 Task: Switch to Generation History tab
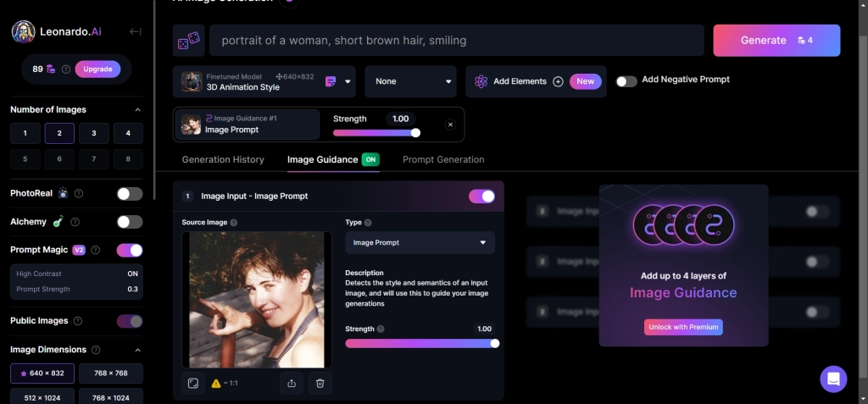pyautogui.click(x=223, y=159)
